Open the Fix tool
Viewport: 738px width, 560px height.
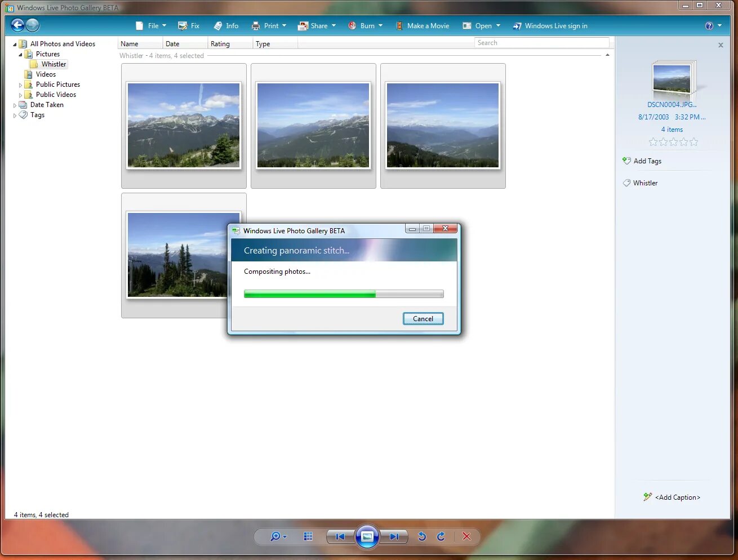coord(189,26)
